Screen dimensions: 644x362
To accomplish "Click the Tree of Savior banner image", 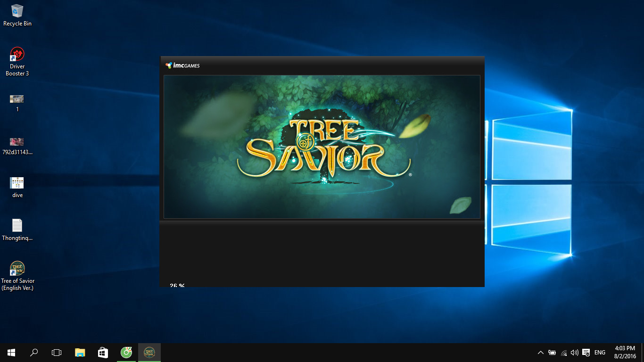I will click(x=322, y=147).
